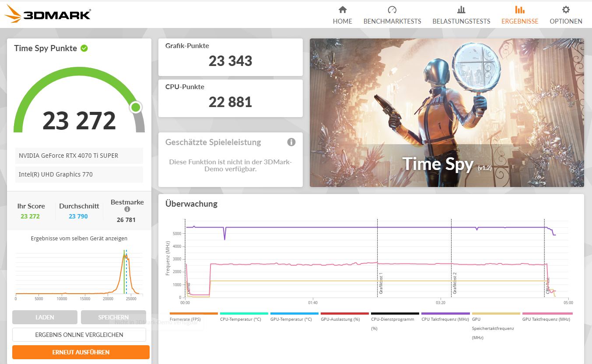This screenshot has height=364, width=592.
Task: Click the green validation checkmark icon
Action: [x=84, y=48]
